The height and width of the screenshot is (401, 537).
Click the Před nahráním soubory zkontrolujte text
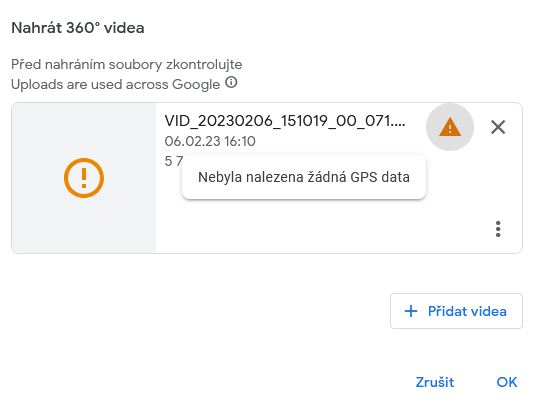tap(127, 64)
